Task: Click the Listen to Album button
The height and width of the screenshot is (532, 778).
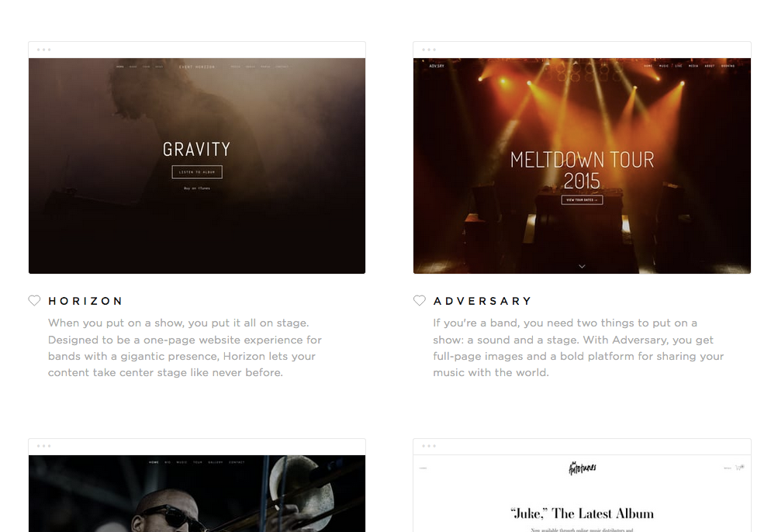Action: (x=197, y=172)
